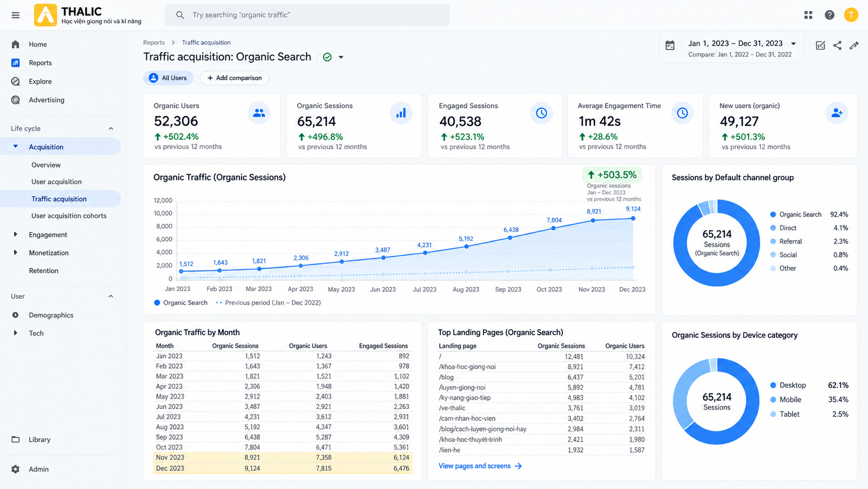Expand the Tech arrow
868x489 pixels.
16,333
